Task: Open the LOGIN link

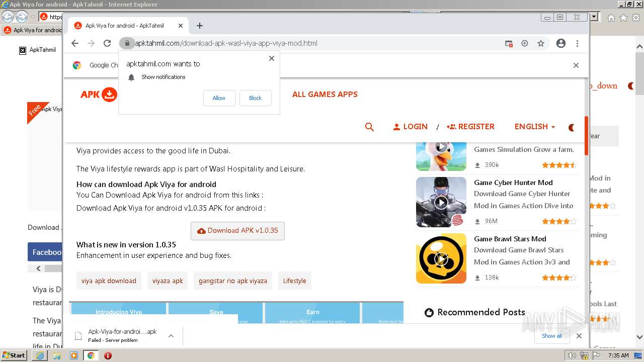Action: 410,127
